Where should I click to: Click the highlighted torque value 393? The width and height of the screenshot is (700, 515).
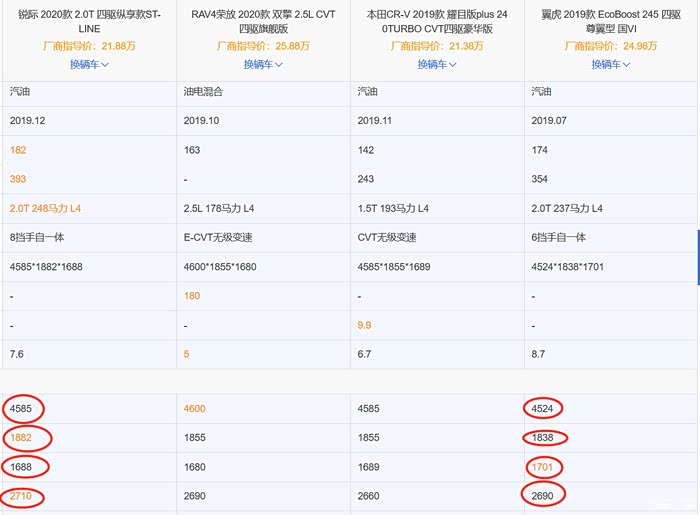[x=18, y=179]
